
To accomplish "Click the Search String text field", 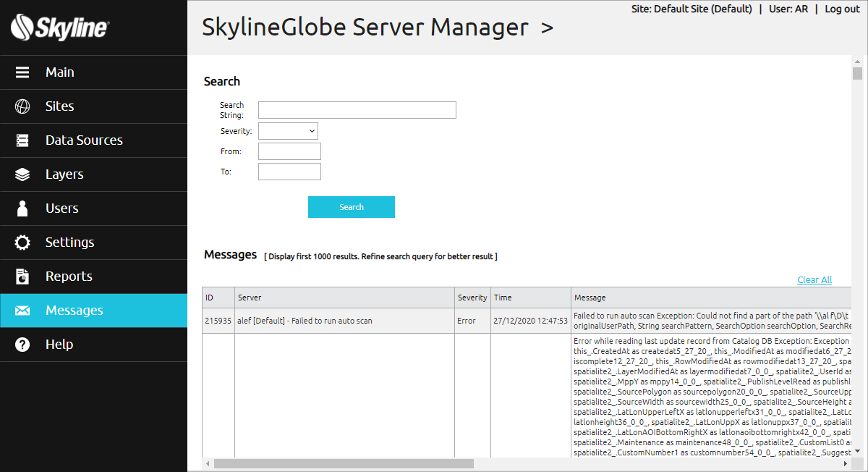I will (357, 110).
